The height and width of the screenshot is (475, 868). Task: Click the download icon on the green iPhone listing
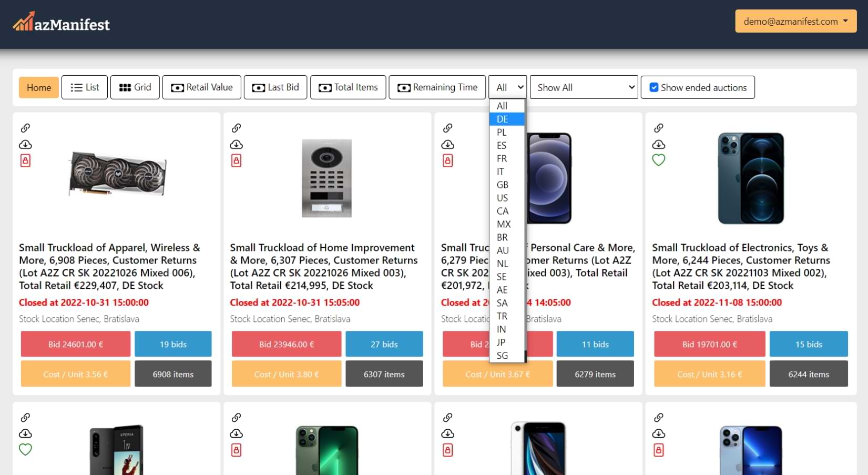point(236,433)
